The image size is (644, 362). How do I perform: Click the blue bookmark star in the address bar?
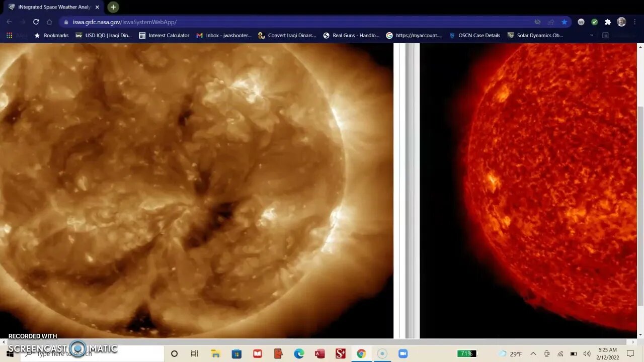tap(565, 22)
